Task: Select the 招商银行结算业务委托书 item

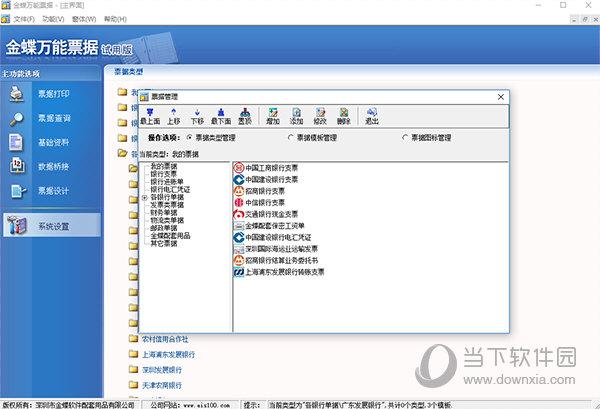Action: click(x=276, y=261)
